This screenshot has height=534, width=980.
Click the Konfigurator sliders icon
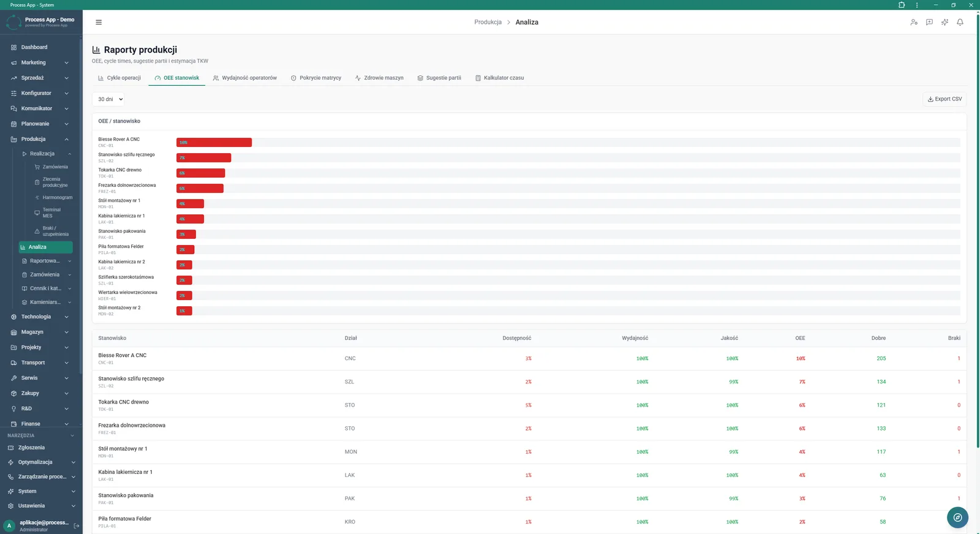tap(13, 93)
